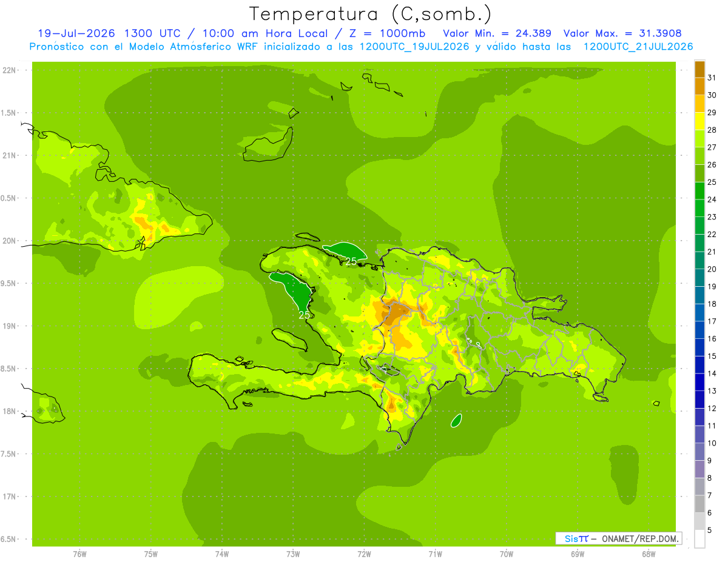Click the longitude axis label "72W"

point(364,554)
